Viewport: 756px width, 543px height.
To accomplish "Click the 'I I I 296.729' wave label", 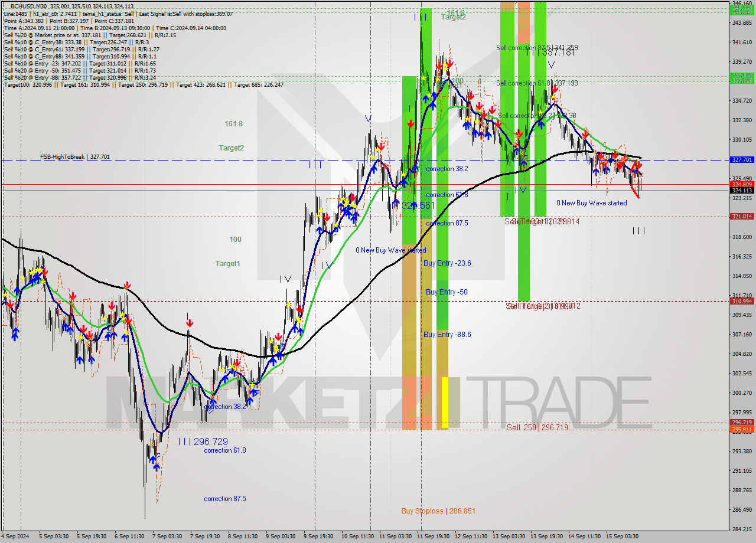I will (203, 441).
